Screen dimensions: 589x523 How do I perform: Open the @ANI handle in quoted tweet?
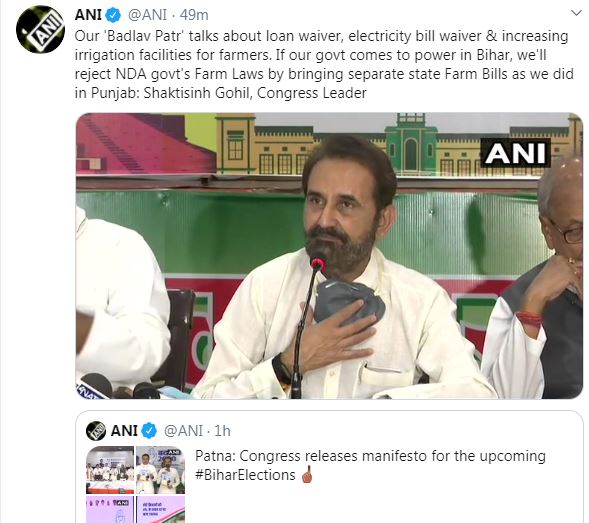184,431
